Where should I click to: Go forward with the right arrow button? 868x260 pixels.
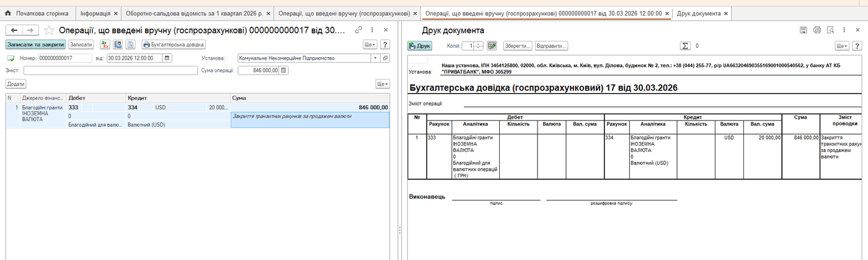(x=30, y=30)
